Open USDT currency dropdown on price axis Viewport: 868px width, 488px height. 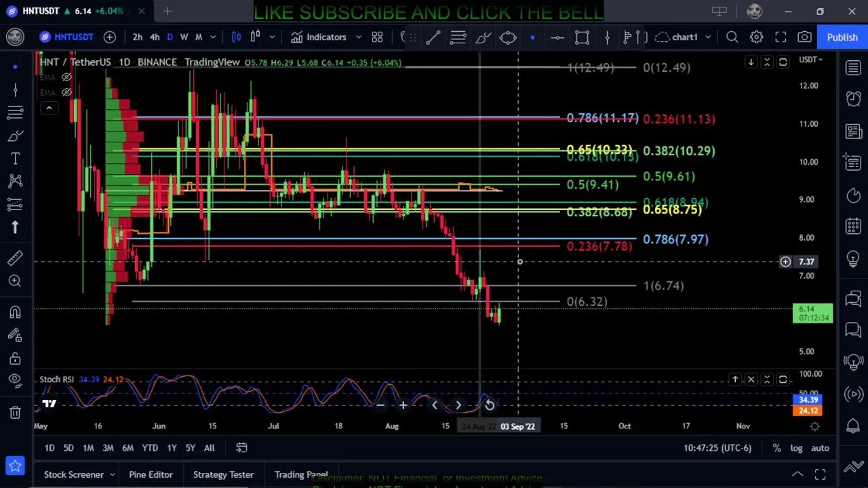tap(811, 60)
